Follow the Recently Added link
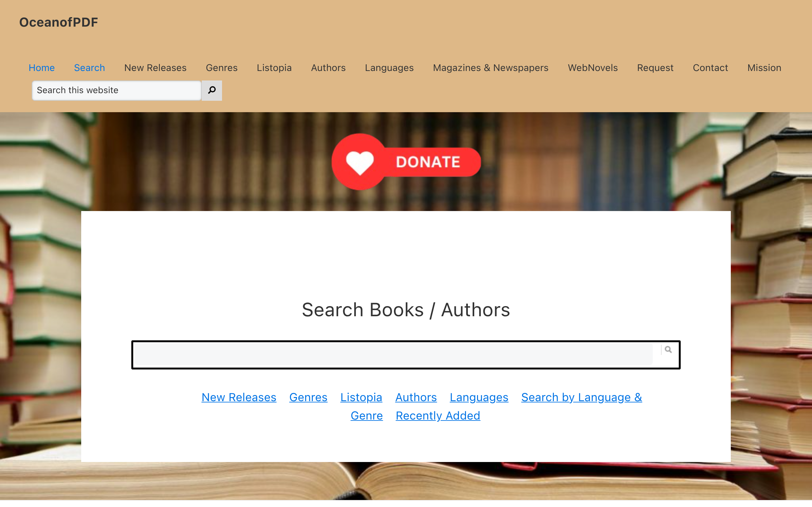The image size is (812, 507). point(438,416)
